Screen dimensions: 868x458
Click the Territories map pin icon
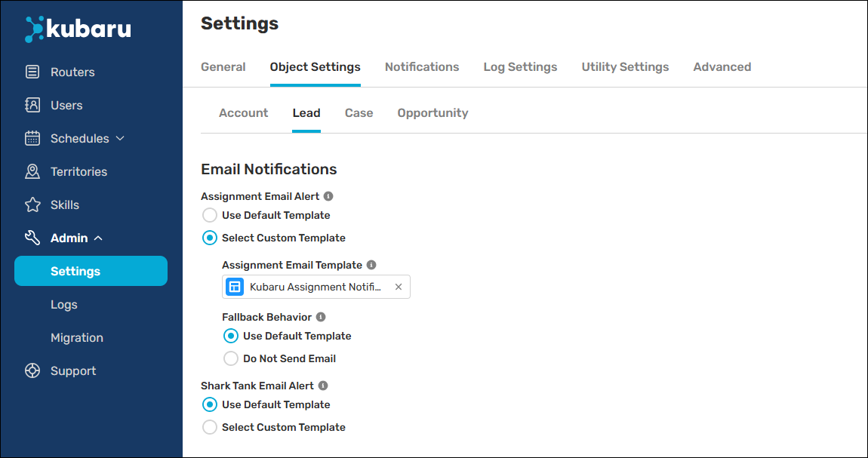coord(32,172)
